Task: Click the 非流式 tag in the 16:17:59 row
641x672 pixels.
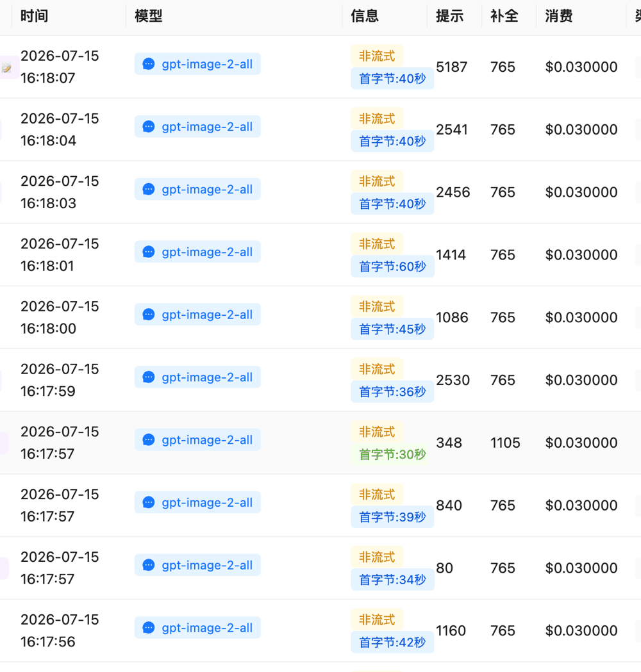Action: (377, 368)
